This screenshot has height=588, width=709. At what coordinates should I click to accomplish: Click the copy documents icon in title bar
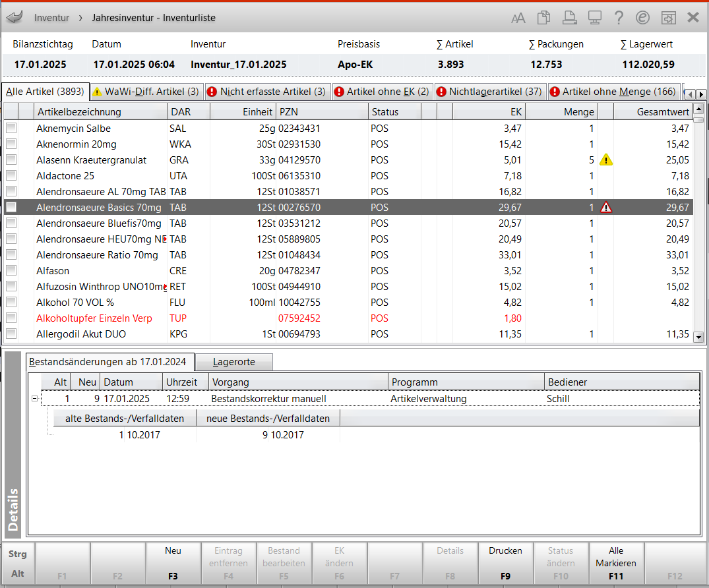coord(543,18)
